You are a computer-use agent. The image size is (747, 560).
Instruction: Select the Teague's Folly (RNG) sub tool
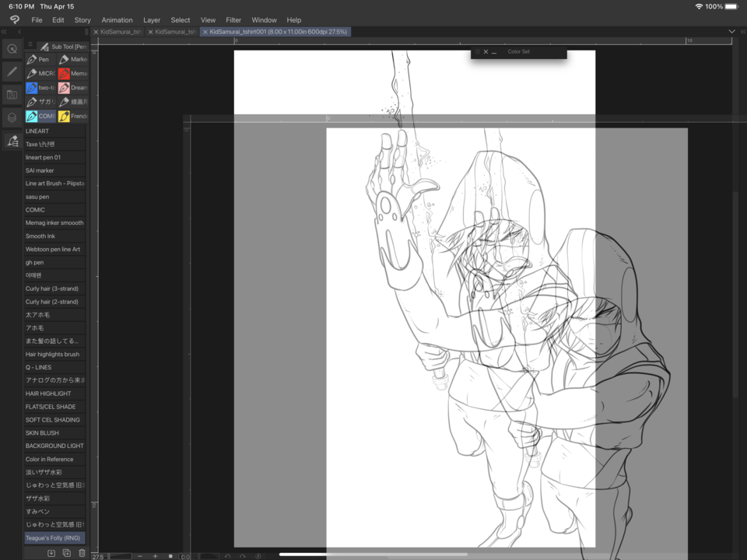click(x=54, y=538)
